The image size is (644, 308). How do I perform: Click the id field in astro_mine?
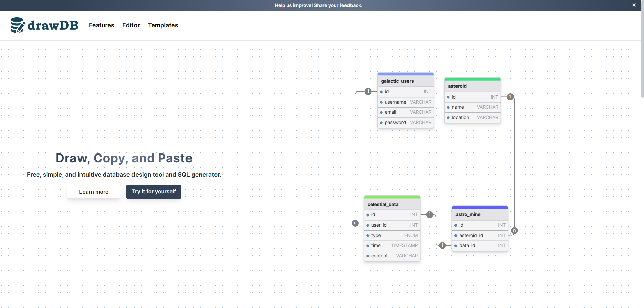(480, 225)
